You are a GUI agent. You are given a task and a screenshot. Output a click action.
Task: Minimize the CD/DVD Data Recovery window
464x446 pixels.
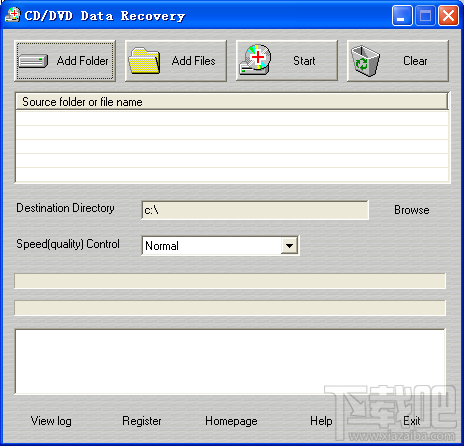click(402, 15)
